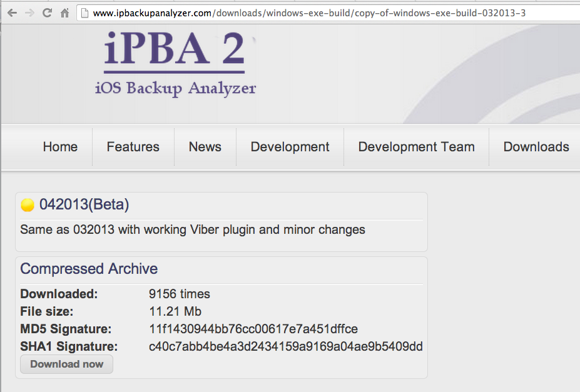Click the 'Downloaded:' label
This screenshot has width=580, height=392.
59,294
